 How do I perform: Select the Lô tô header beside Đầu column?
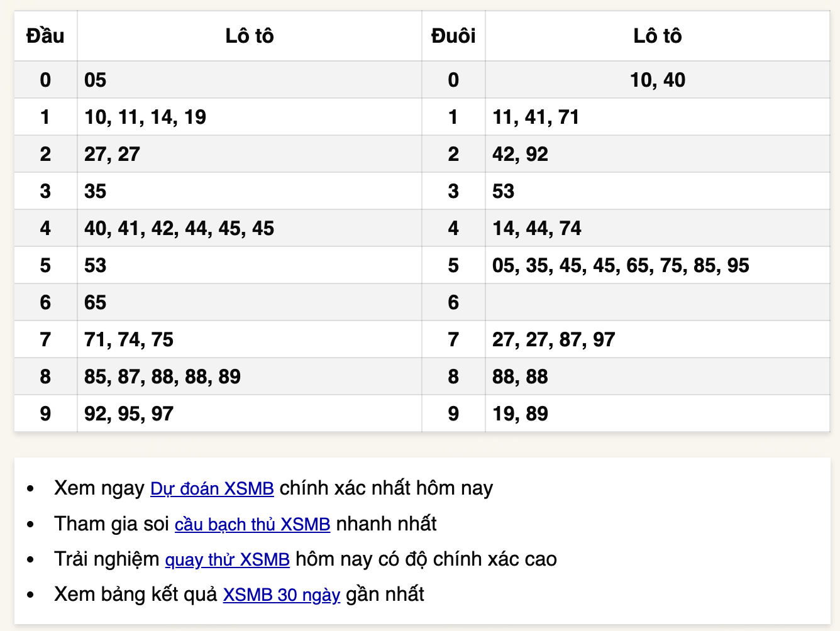249,36
